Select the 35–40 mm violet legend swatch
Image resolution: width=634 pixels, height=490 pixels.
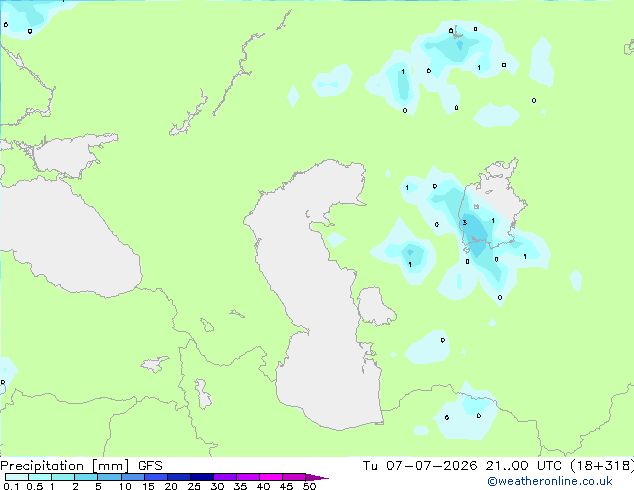click(x=247, y=477)
